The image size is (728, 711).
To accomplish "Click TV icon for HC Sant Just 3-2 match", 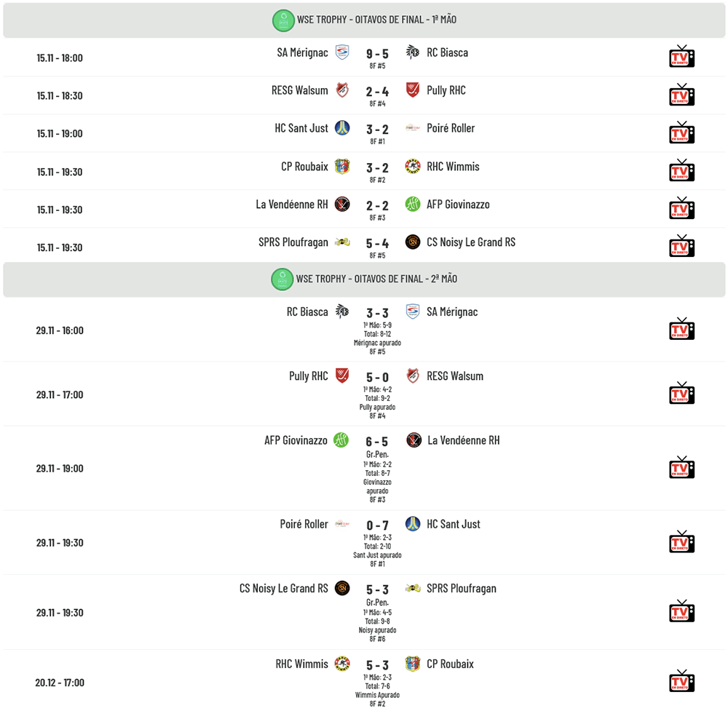I will coord(681,132).
